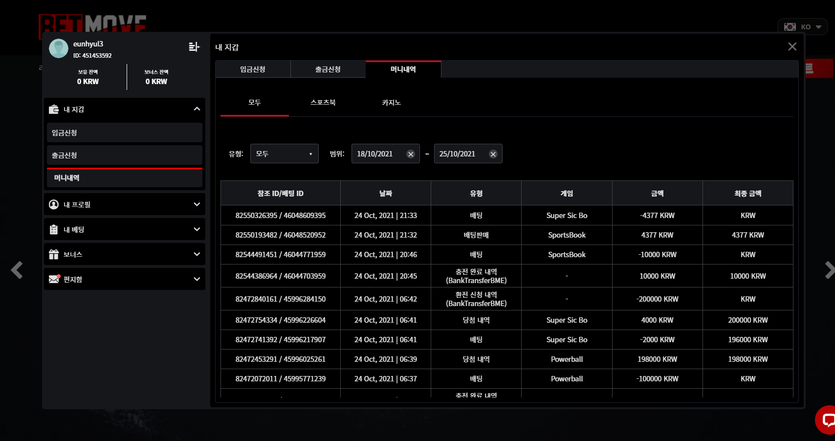This screenshot has width=835, height=441.
Task: Click the logout icon beside username
Action: (x=194, y=47)
